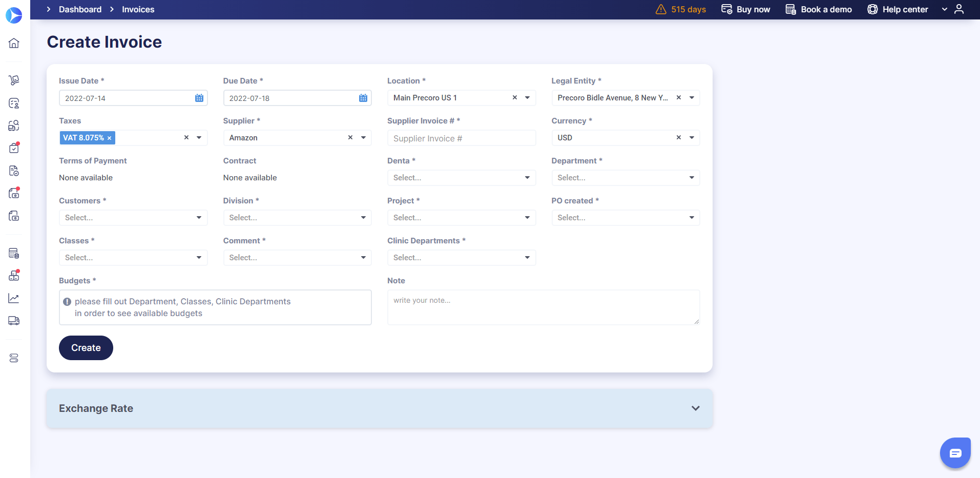Remove the VAT 8.075% tax tag
Screen dimensions: 980x478
(x=109, y=138)
